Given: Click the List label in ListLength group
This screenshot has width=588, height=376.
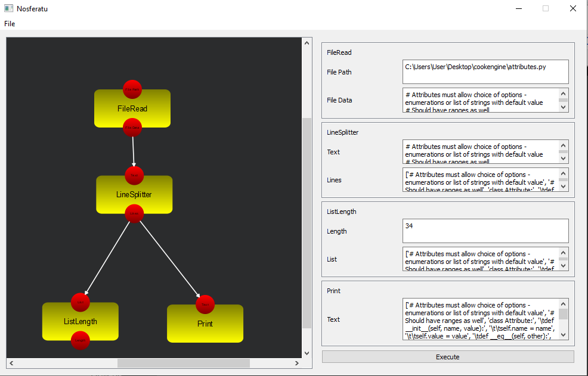Looking at the screenshot, I should coord(332,259).
